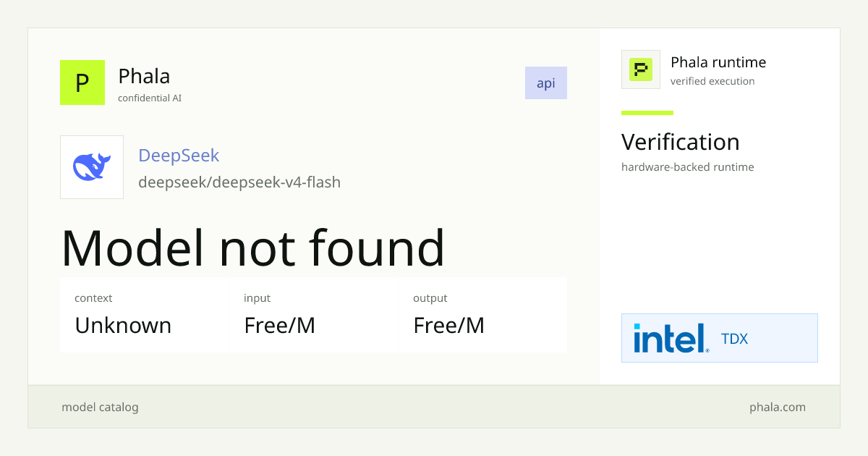Screen dimensions: 868x456
Task: Select the input Free/M stat card
Action: pyautogui.click(x=313, y=315)
